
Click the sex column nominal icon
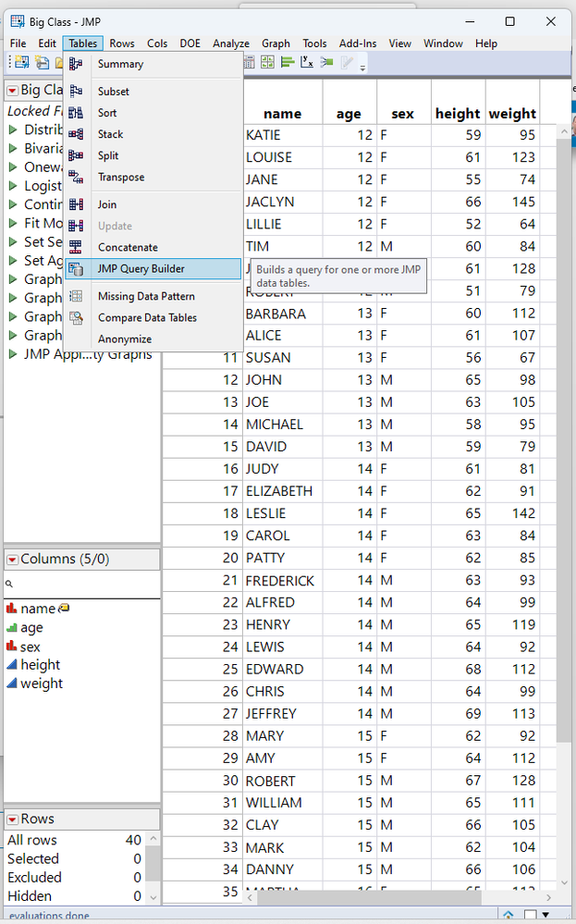pos(12,647)
